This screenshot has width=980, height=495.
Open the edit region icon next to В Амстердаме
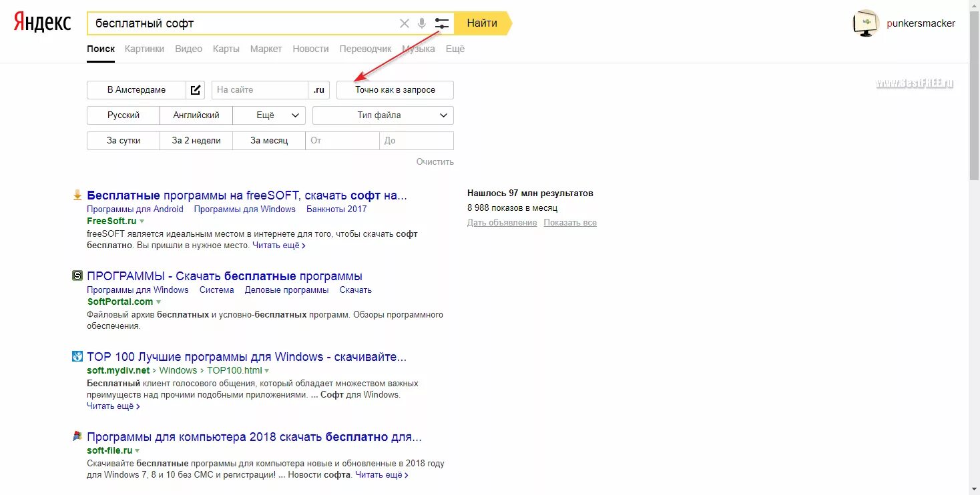click(196, 90)
